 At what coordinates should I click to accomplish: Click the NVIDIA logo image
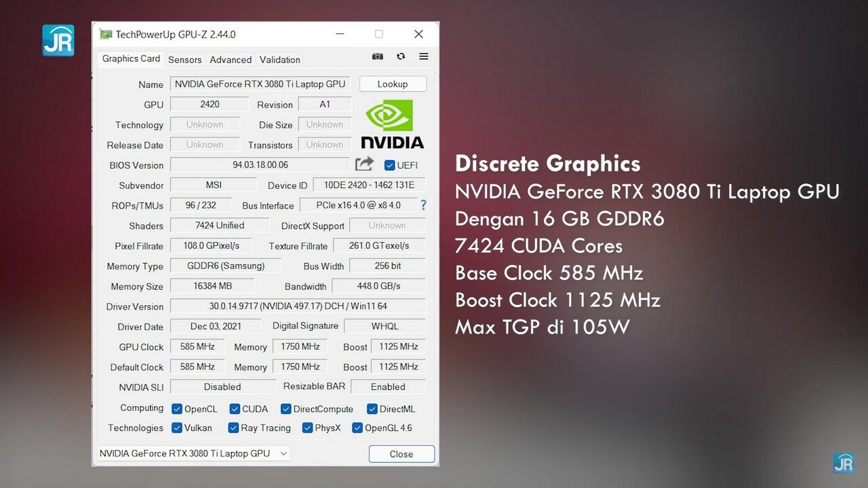[x=392, y=124]
